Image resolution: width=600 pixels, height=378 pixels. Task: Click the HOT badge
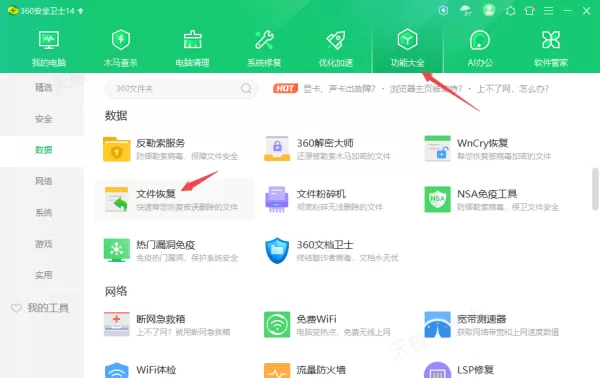point(285,89)
